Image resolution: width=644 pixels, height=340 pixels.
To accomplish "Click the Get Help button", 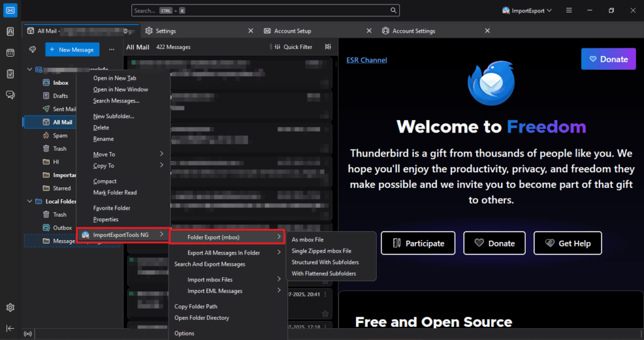I will point(568,243).
